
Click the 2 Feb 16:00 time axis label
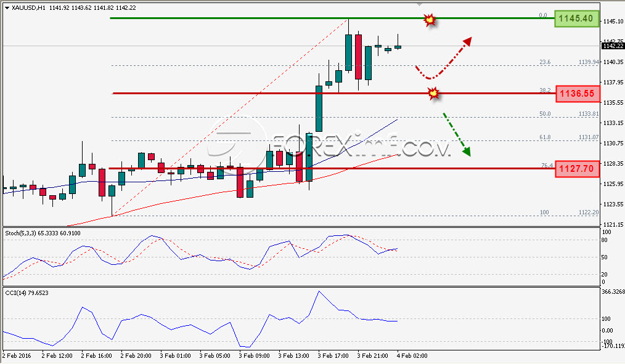point(96,356)
